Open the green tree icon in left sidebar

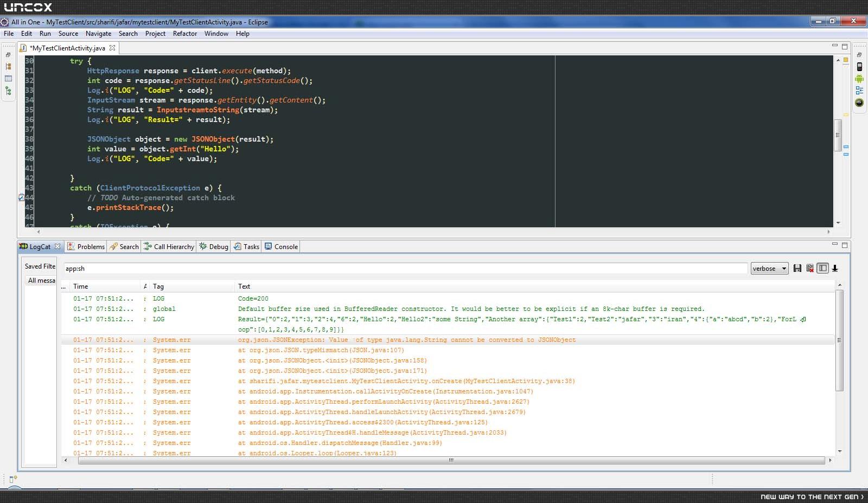(x=8, y=91)
